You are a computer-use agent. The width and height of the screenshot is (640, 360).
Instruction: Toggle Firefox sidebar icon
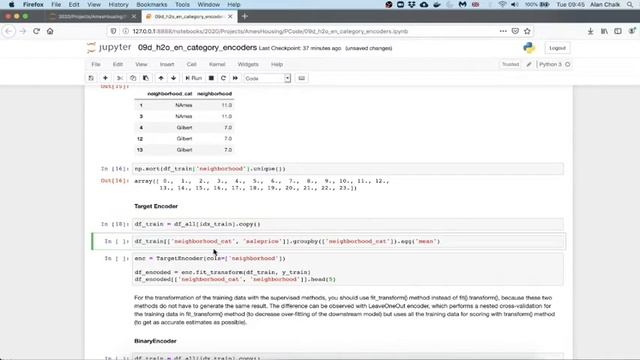pyautogui.click(x=618, y=31)
